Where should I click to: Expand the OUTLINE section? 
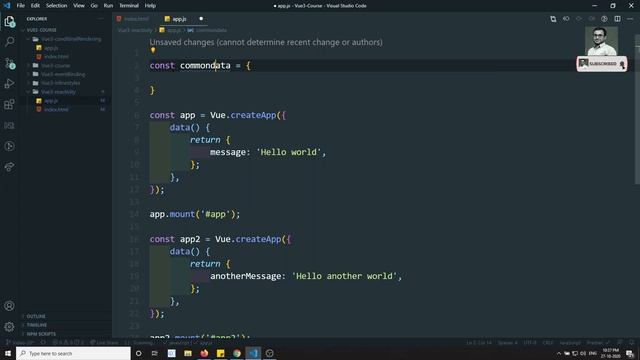pyautogui.click(x=36, y=316)
